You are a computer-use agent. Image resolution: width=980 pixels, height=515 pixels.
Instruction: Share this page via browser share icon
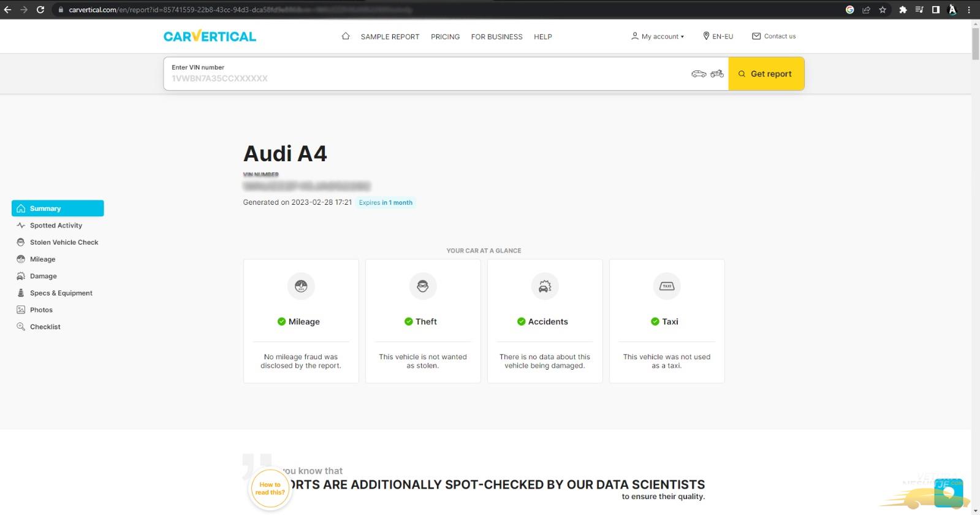click(x=866, y=10)
